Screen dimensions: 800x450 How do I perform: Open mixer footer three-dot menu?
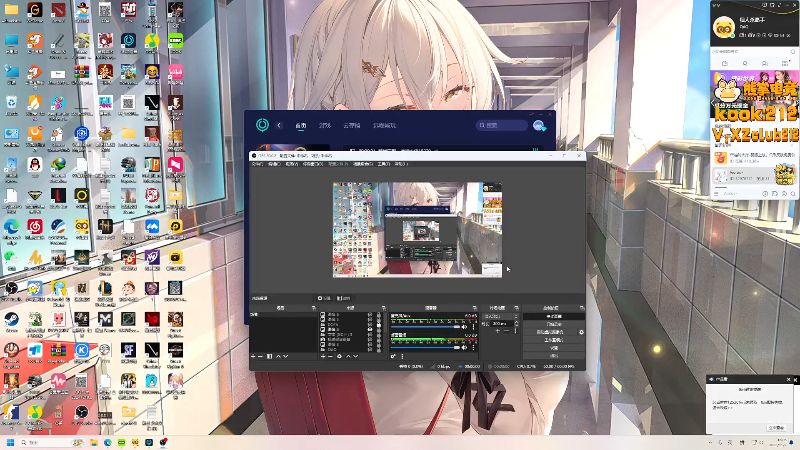(x=402, y=356)
